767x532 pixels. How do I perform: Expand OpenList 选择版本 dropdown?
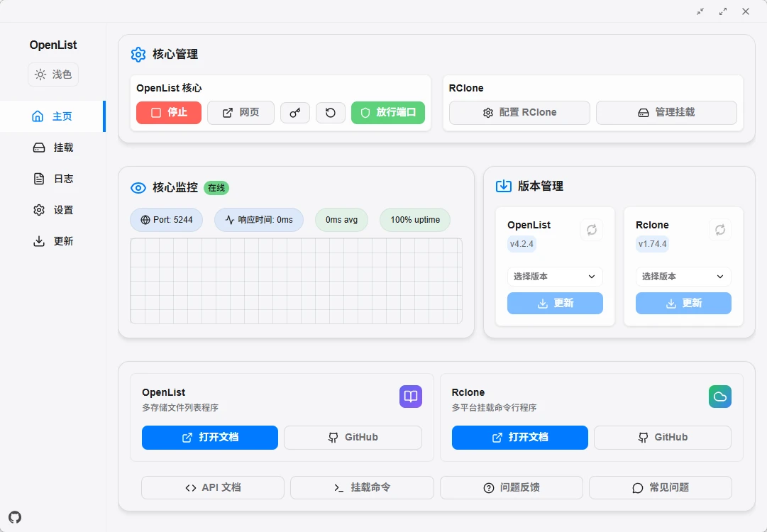pyautogui.click(x=555, y=277)
